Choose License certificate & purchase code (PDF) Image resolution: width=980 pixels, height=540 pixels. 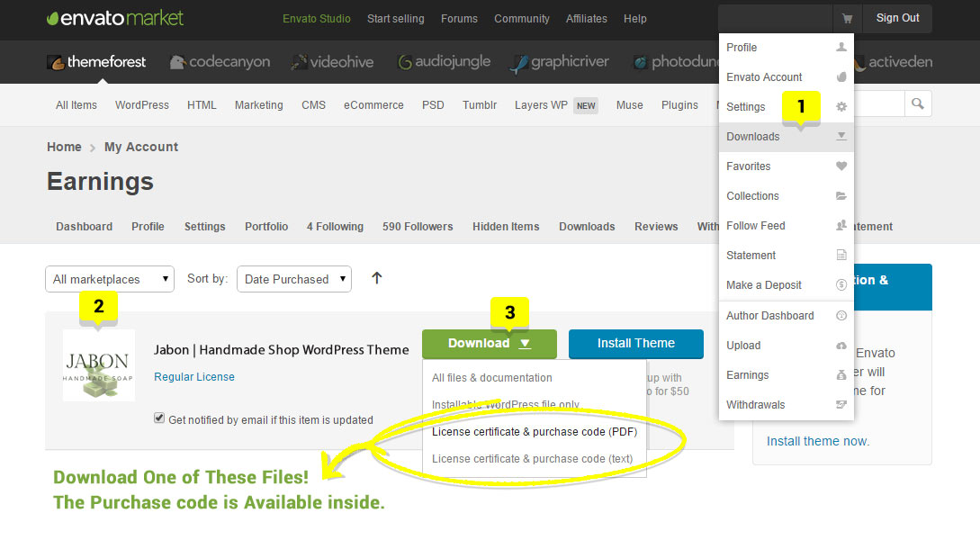(534, 432)
